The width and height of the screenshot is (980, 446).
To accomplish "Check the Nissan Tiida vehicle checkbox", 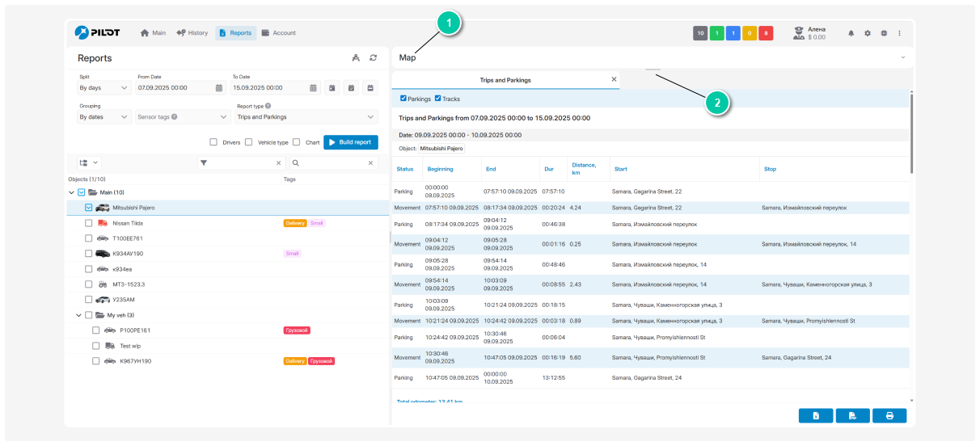I will (x=89, y=223).
